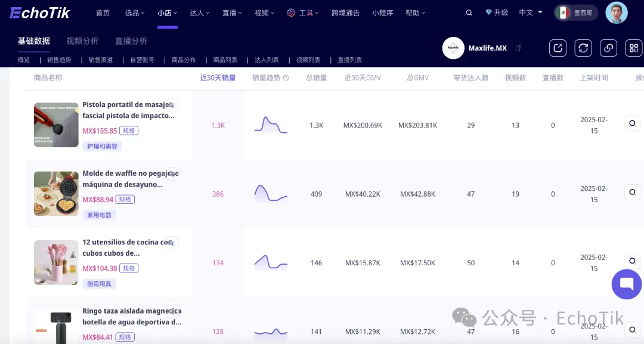Screen dimensions: 644x344
Task: Jump to the 直播列表 section
Action: 349,60
